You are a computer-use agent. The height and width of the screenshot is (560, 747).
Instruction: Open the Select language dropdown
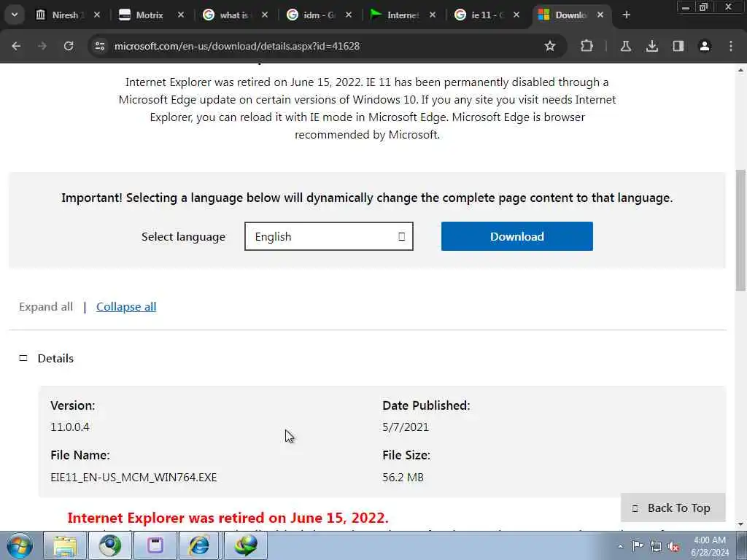329,236
